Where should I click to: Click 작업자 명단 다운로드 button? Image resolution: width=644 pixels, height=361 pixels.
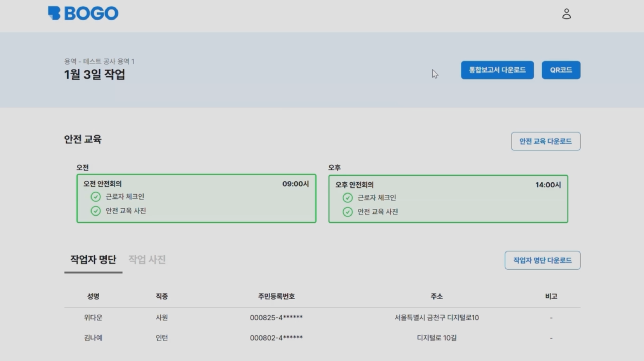click(x=542, y=260)
